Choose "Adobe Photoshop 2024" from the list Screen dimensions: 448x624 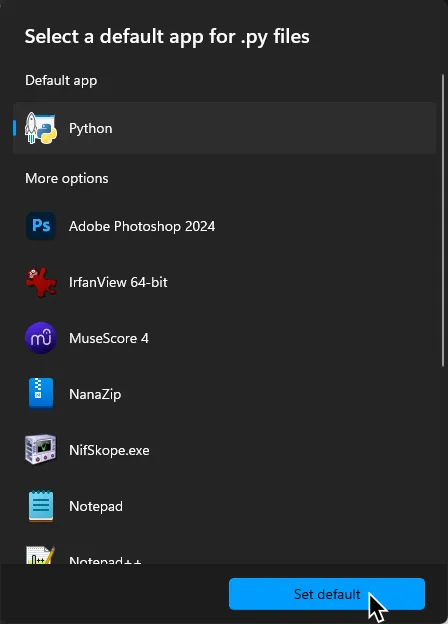(x=225, y=226)
